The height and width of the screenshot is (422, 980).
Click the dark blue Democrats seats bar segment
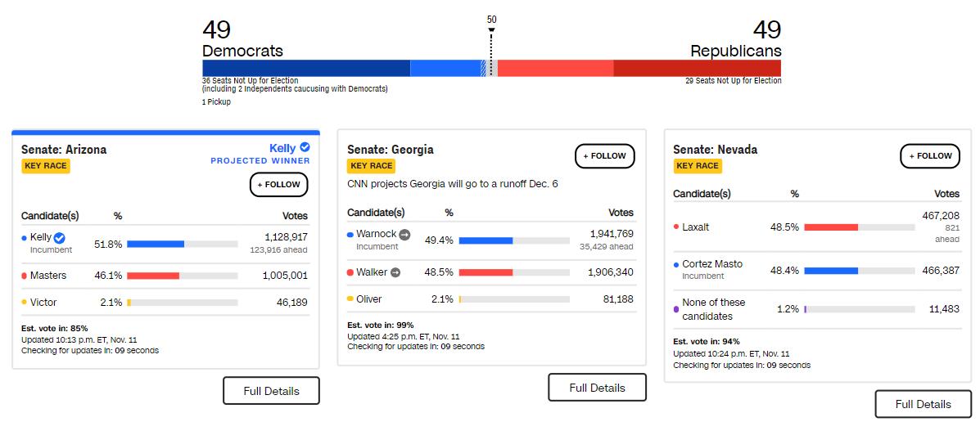click(x=305, y=68)
